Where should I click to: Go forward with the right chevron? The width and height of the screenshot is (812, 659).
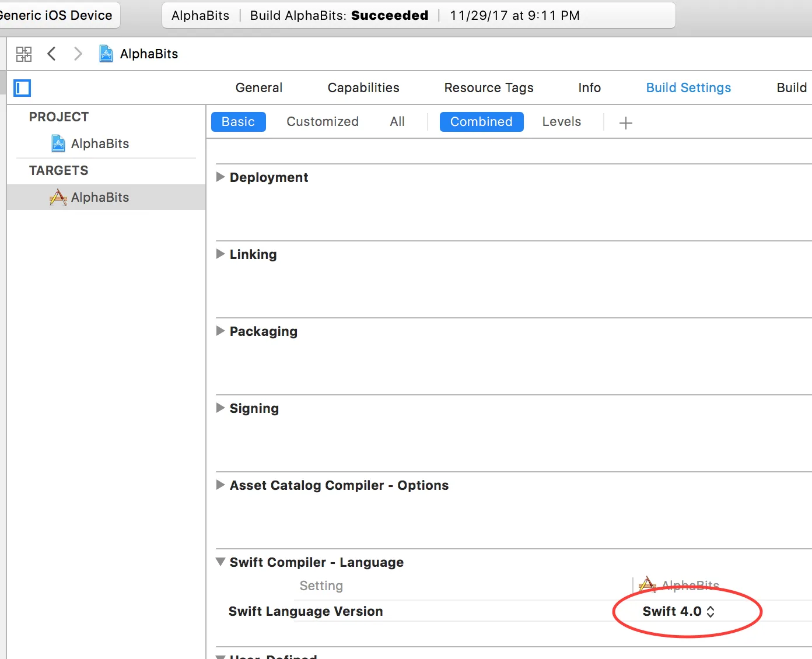pos(78,54)
